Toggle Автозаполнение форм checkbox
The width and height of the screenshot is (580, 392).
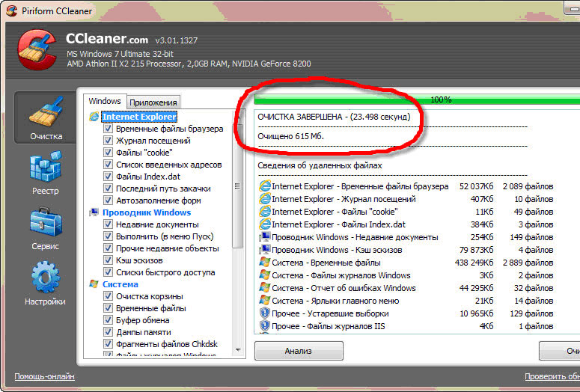(x=108, y=200)
